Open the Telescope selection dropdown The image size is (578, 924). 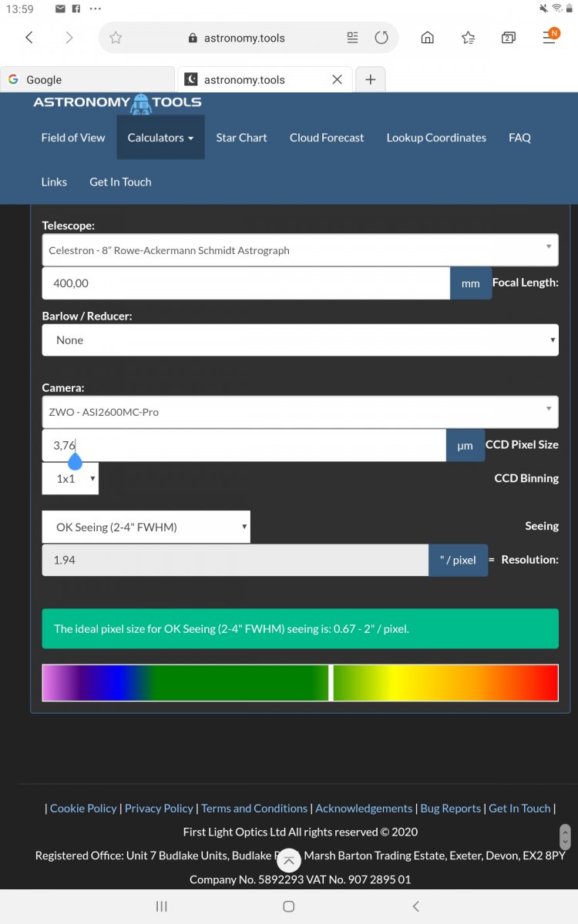tap(300, 250)
